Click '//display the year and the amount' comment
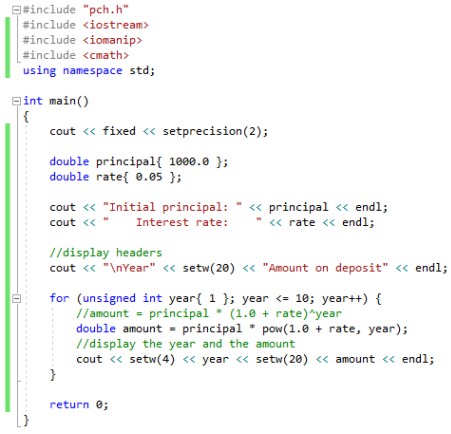The image size is (451, 434). pyautogui.click(x=186, y=344)
